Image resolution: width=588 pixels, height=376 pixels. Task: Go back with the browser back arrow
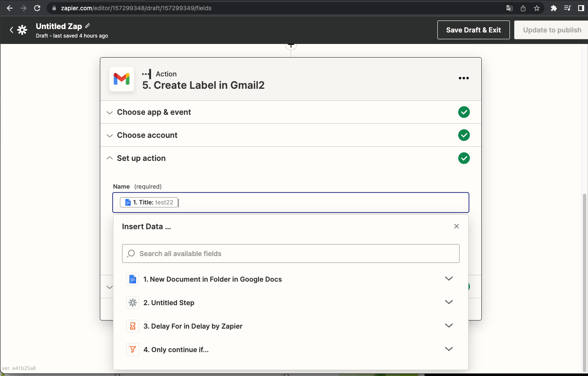[x=9, y=8]
